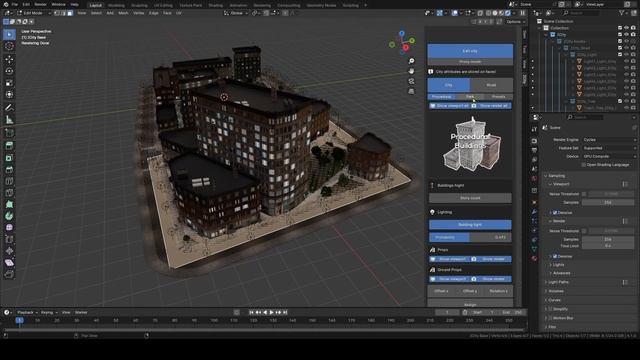Toggle Props Show viewport button
Screen dimensions: 640x360
449,259
